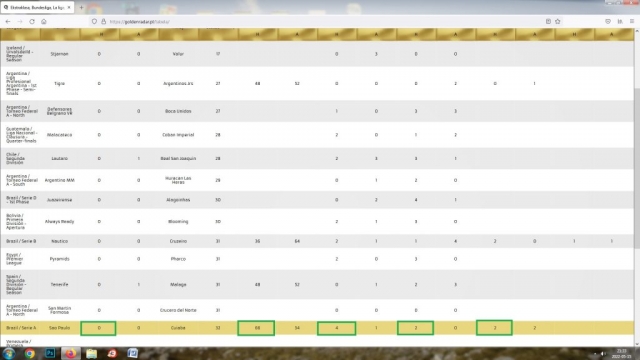Go to the browser home page

44,22
